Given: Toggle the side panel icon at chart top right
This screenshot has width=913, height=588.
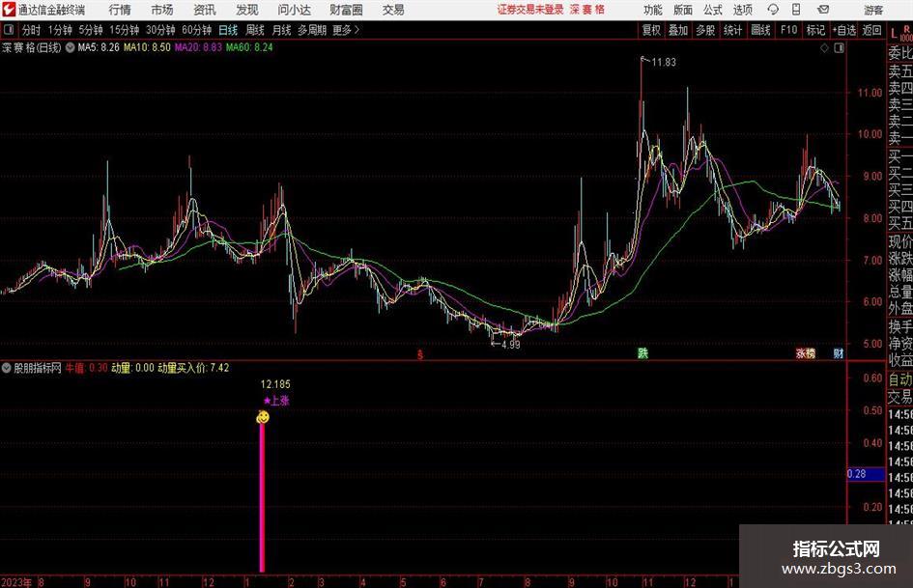Looking at the screenshot, I should [839, 48].
